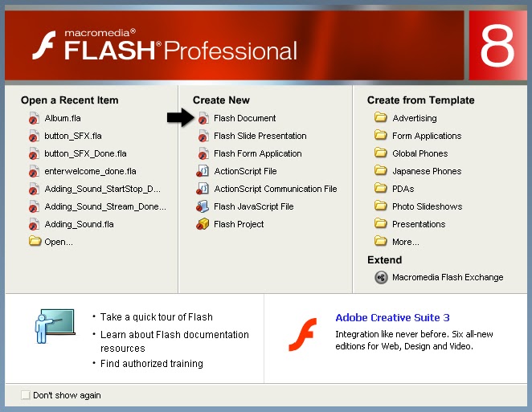Click the Flash Slide Presentation icon
The width and height of the screenshot is (532, 412).
coord(203,136)
